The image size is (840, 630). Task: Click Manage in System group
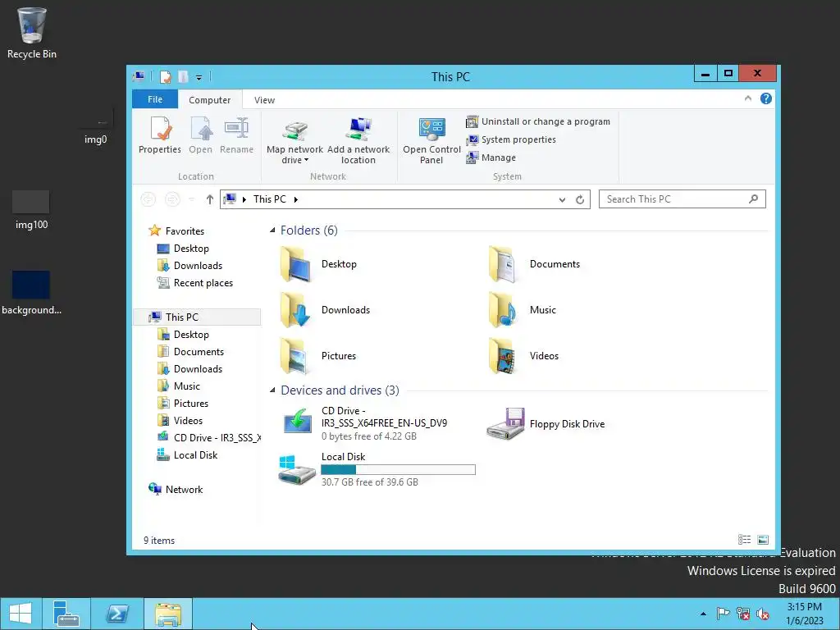[x=491, y=157]
